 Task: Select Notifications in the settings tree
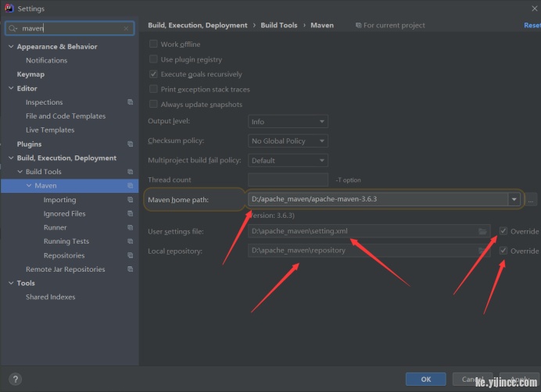pos(47,60)
